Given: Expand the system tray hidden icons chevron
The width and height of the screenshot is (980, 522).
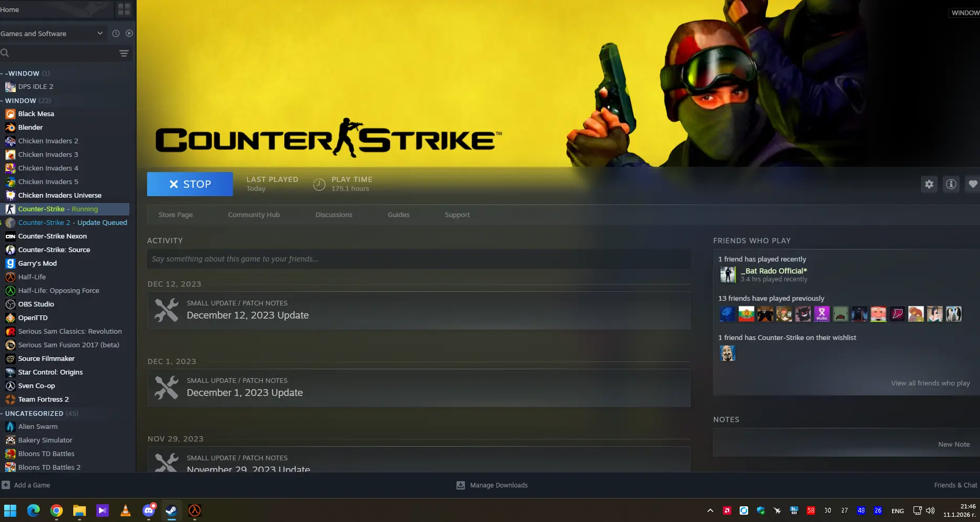Looking at the screenshot, I should pos(710,510).
